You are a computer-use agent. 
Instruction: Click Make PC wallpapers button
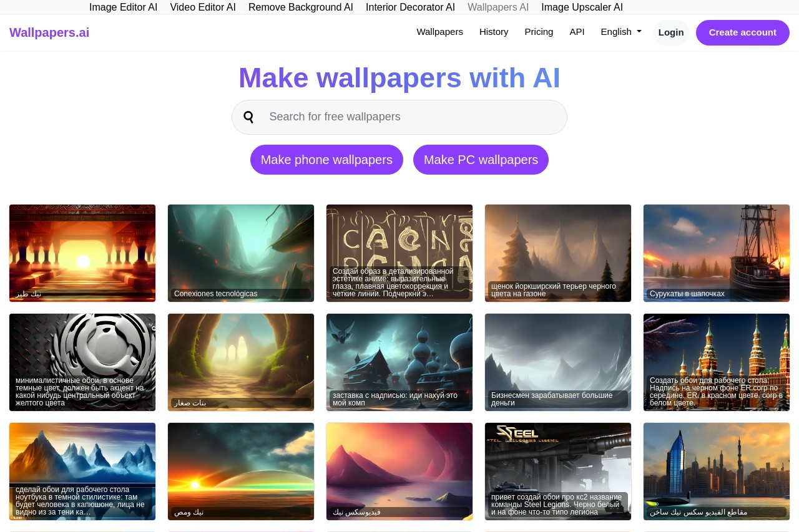click(x=481, y=160)
